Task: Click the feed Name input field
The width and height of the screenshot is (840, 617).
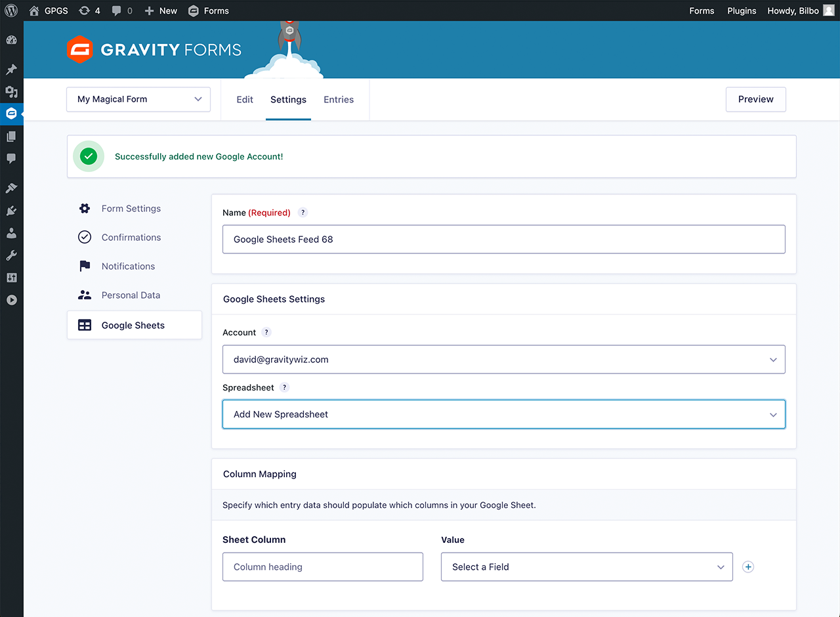Action: (x=504, y=240)
